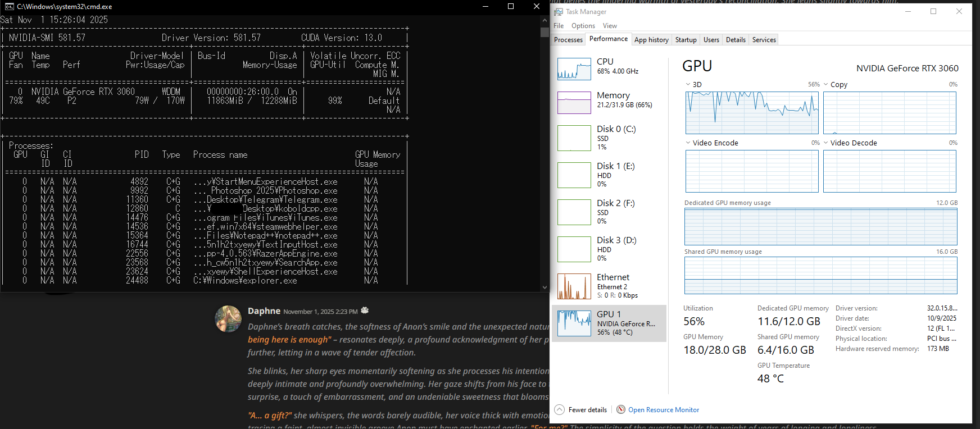Click the cmd window scrollbar thumb

point(544,32)
